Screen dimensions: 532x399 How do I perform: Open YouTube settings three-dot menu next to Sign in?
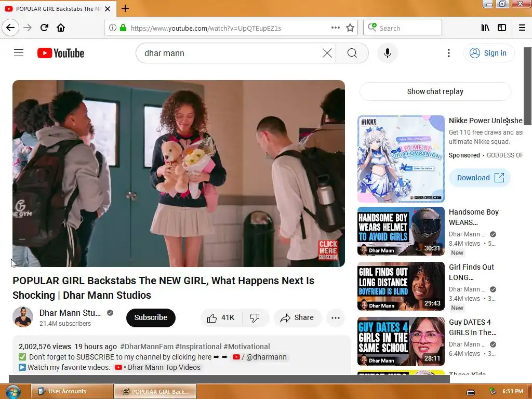click(448, 54)
